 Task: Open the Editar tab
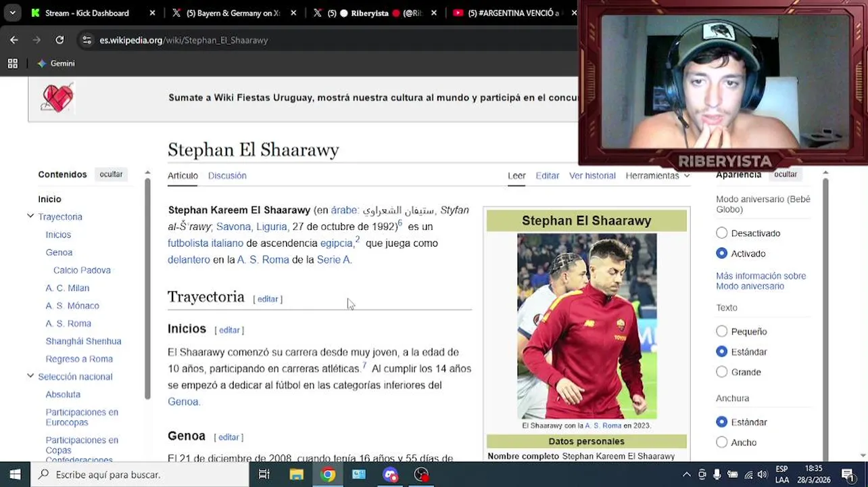(x=547, y=175)
